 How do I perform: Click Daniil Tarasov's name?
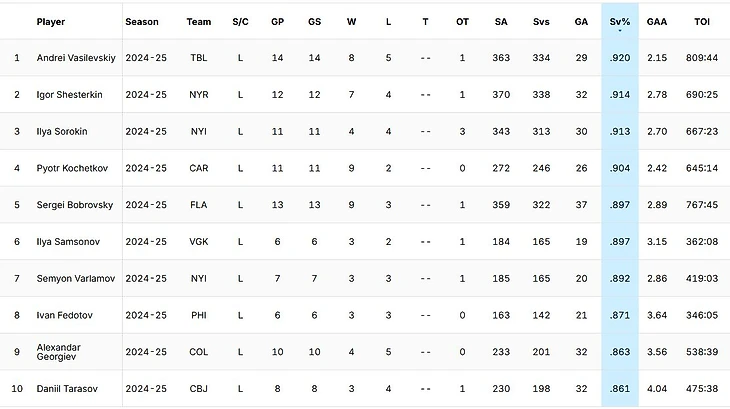pos(66,388)
